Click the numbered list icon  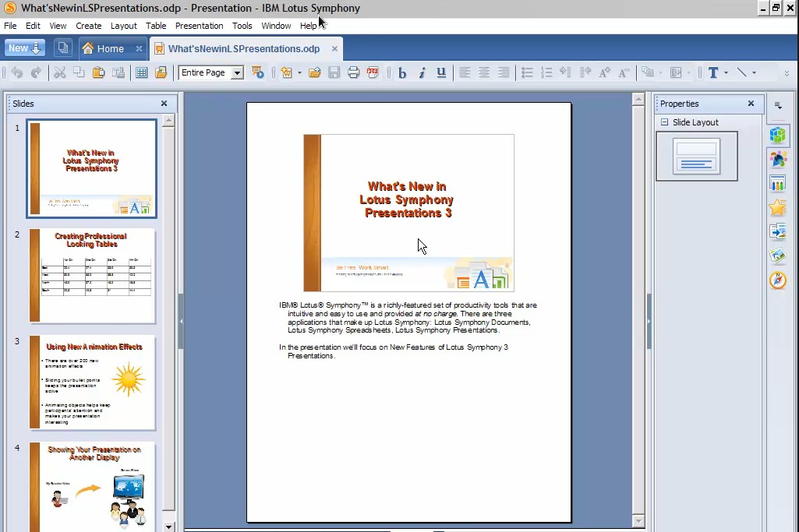click(546, 72)
